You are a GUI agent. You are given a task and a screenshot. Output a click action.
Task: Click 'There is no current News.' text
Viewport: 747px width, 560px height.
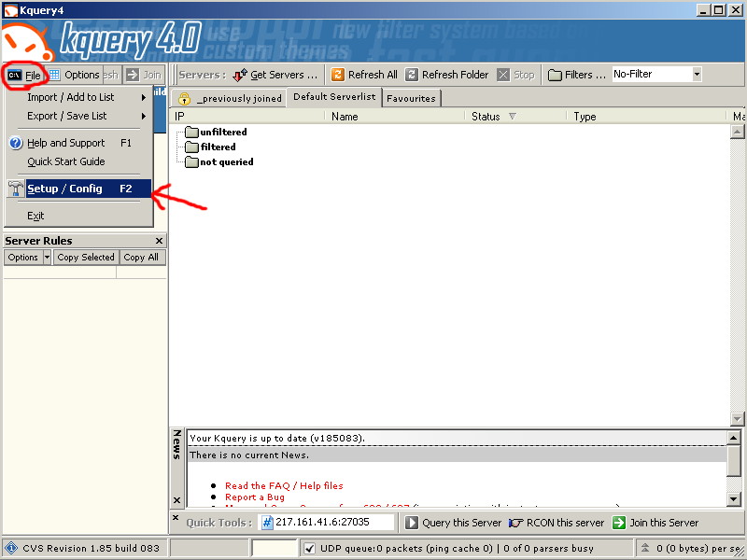(249, 455)
